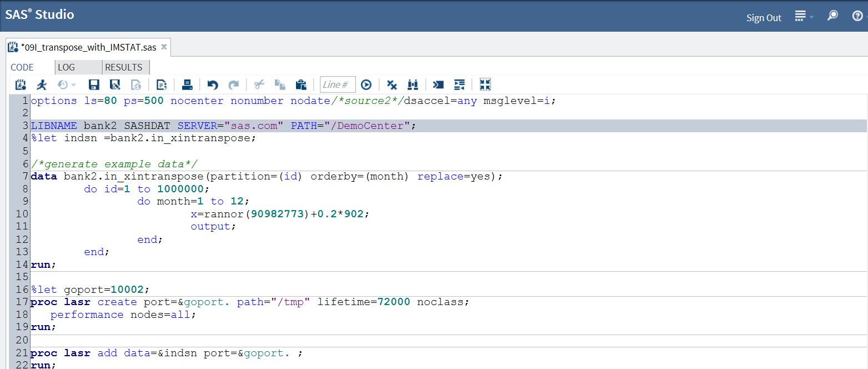
Task: Click 'do month=1 to 12' line
Action: (194, 201)
